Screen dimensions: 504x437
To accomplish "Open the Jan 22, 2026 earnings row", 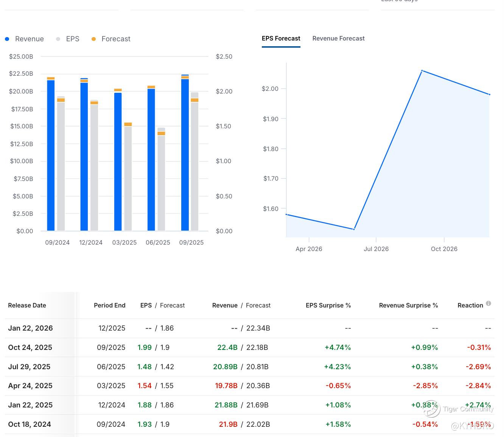I will 30,328.
